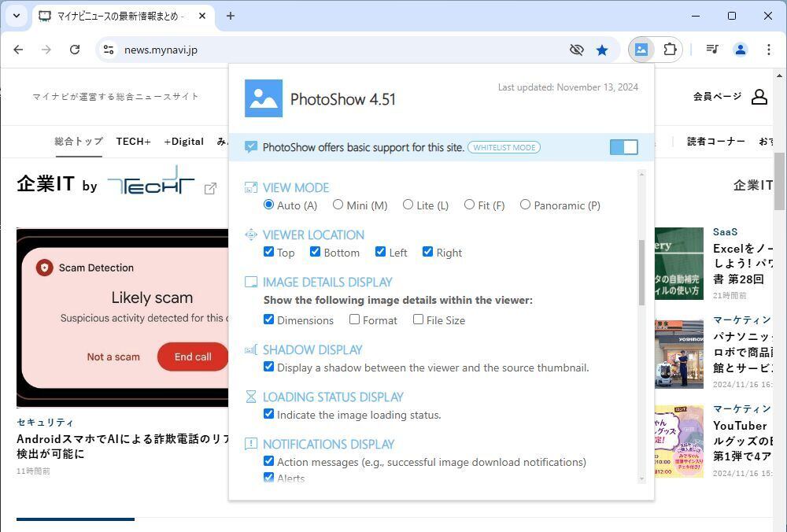Open the 総合トップ navigation tab

click(x=79, y=142)
